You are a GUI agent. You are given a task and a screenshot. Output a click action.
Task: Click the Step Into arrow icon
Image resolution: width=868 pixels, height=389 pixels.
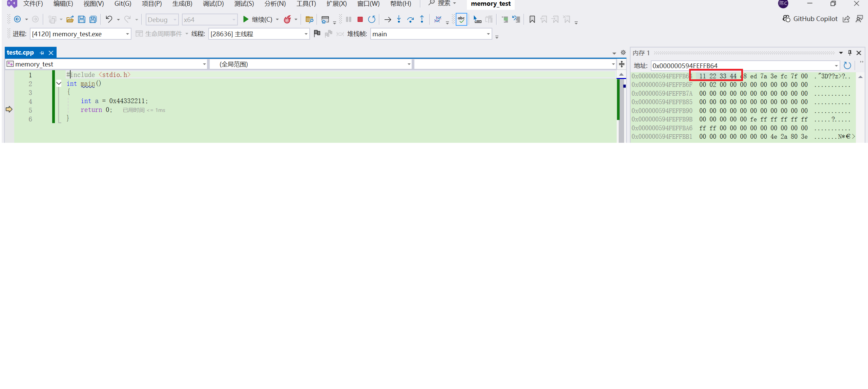399,19
